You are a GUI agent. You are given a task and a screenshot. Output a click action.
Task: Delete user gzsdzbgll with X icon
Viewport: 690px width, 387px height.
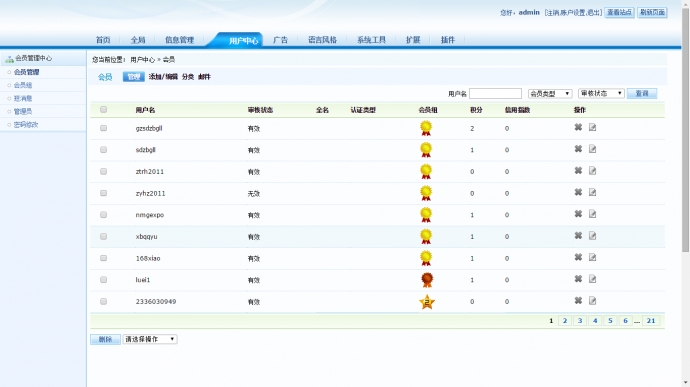point(578,127)
